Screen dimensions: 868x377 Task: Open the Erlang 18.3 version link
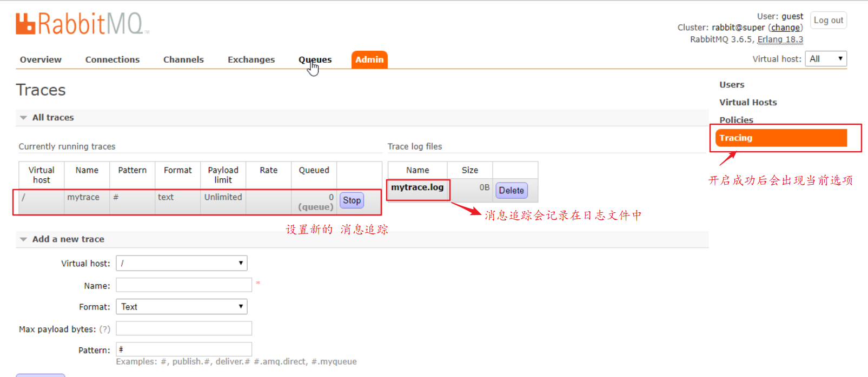[780, 39]
